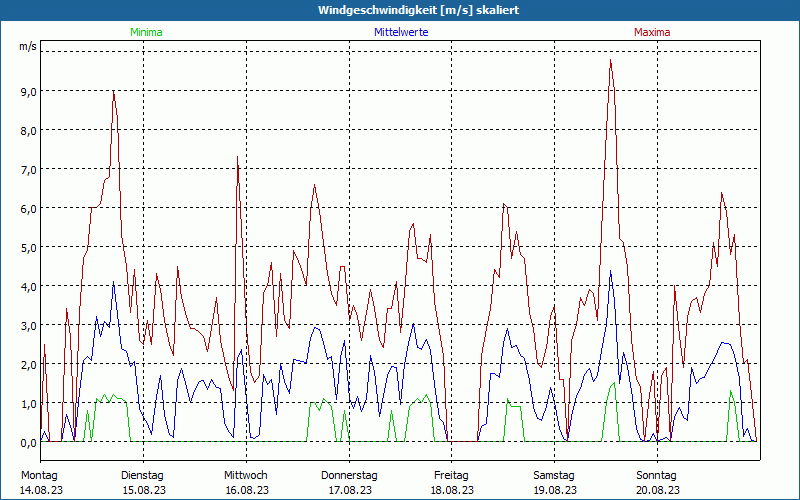Screen dimensions: 800x500
Task: Click the 3,0 y-axis value
Action: pyautogui.click(x=28, y=326)
